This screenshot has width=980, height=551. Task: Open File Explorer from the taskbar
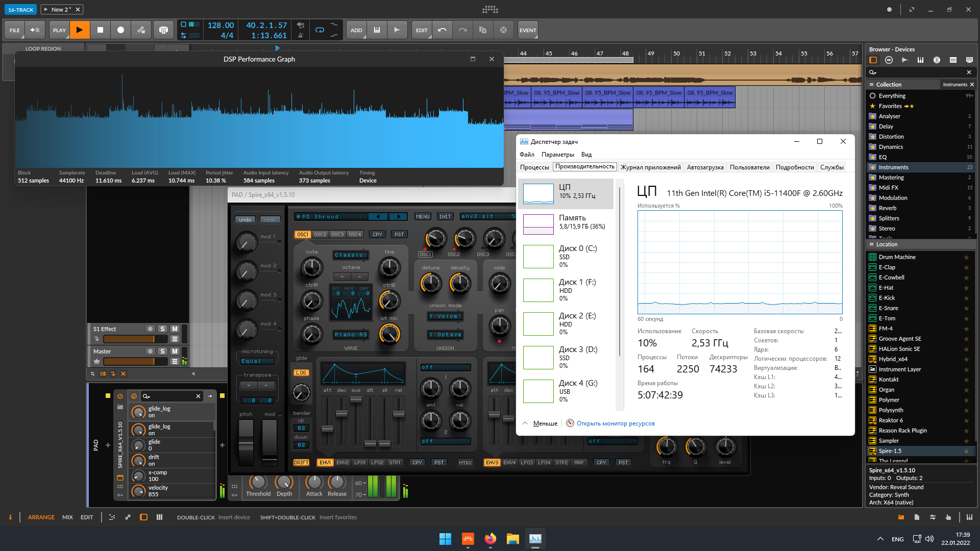pos(512,539)
